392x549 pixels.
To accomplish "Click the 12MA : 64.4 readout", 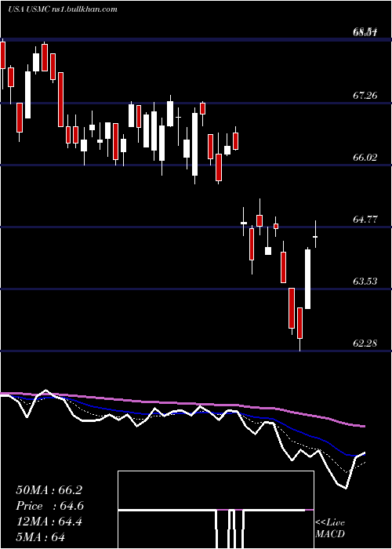I will (49, 522).
